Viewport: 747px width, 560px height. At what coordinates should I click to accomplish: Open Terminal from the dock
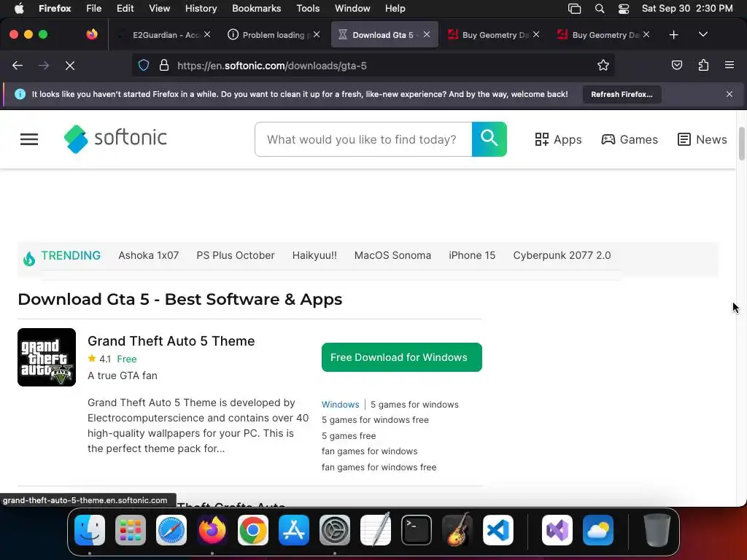coord(417,530)
